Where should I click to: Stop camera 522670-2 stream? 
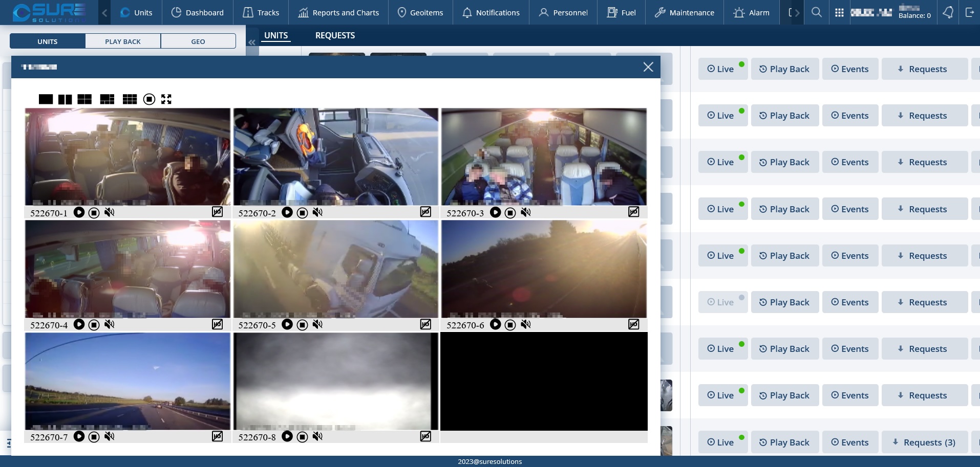click(302, 213)
